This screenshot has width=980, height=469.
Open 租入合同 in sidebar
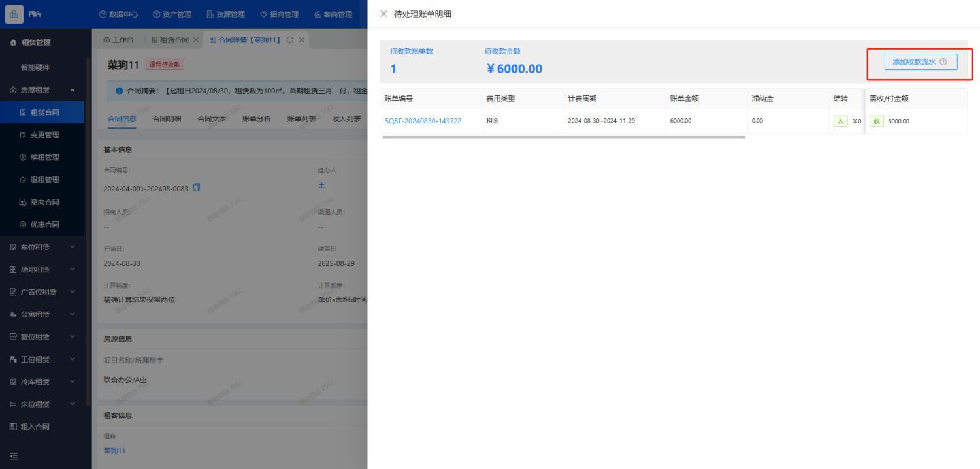pos(42,427)
